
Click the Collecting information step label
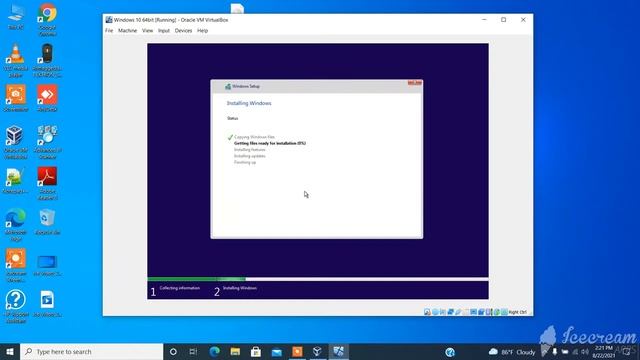180,288
